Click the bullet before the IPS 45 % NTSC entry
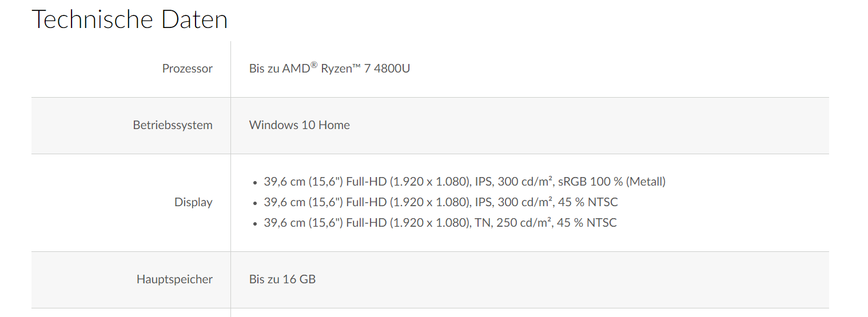The image size is (868, 317). 256,203
